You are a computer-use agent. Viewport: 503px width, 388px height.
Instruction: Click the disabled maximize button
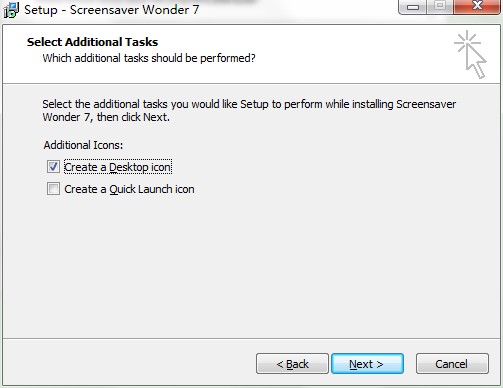pos(440,7)
